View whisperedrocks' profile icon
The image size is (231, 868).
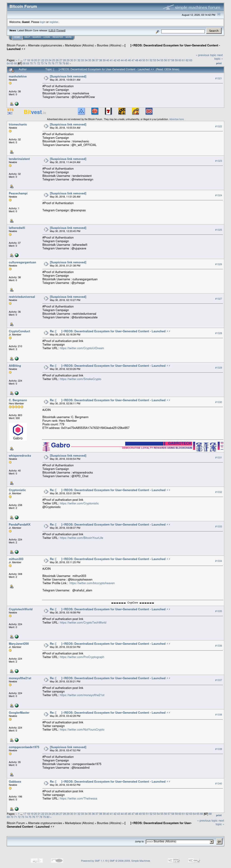12,483
